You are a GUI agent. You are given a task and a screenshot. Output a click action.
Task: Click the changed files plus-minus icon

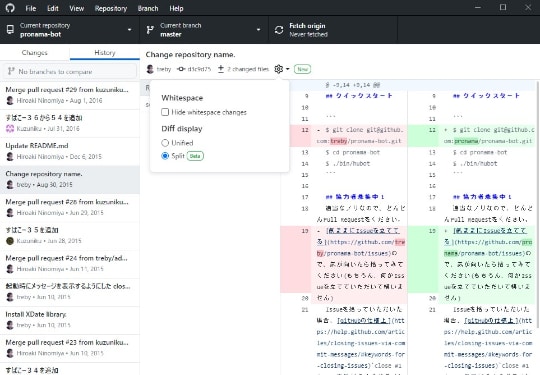point(221,69)
